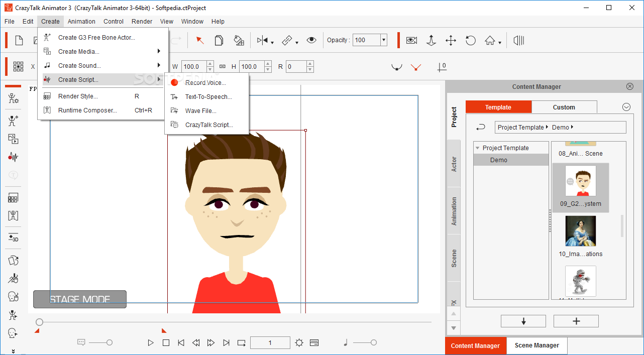The image size is (644, 355).
Task: Click the Render Style sidebar icon
Action: click(x=13, y=198)
